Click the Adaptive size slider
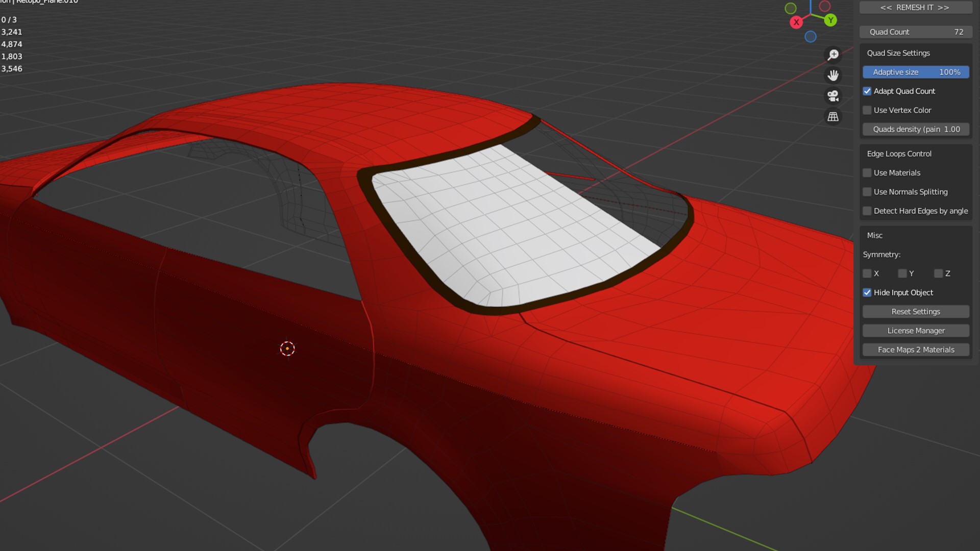 click(916, 72)
